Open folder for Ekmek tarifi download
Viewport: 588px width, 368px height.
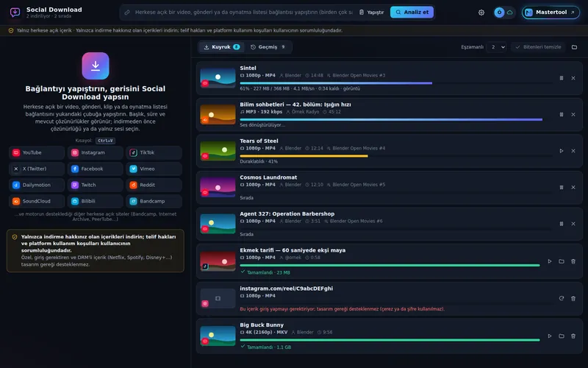tap(562, 261)
